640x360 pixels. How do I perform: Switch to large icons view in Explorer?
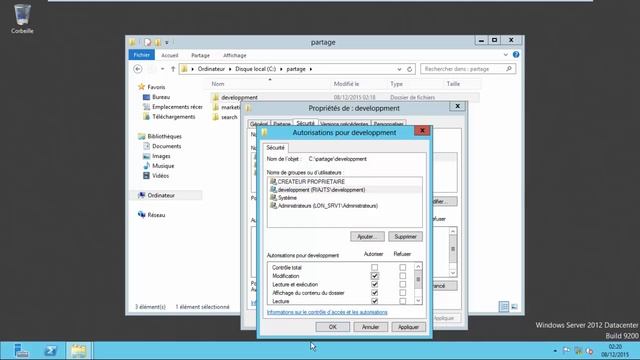point(514,307)
